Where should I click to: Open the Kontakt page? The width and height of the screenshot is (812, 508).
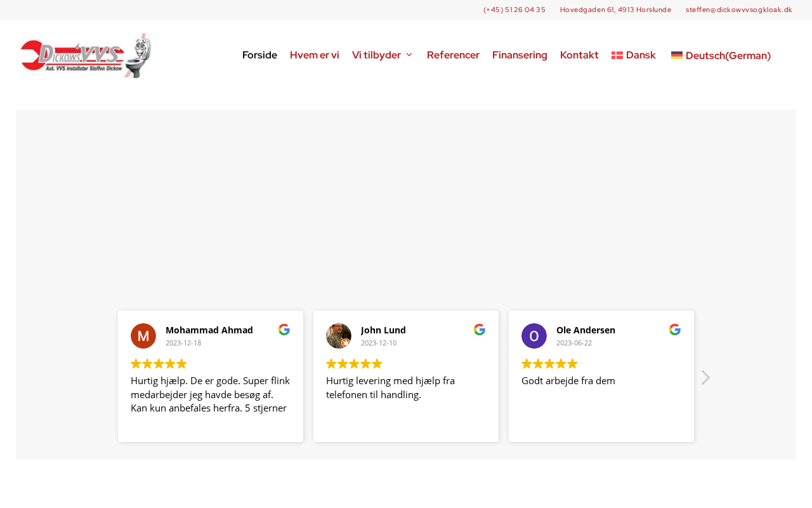[579, 55]
